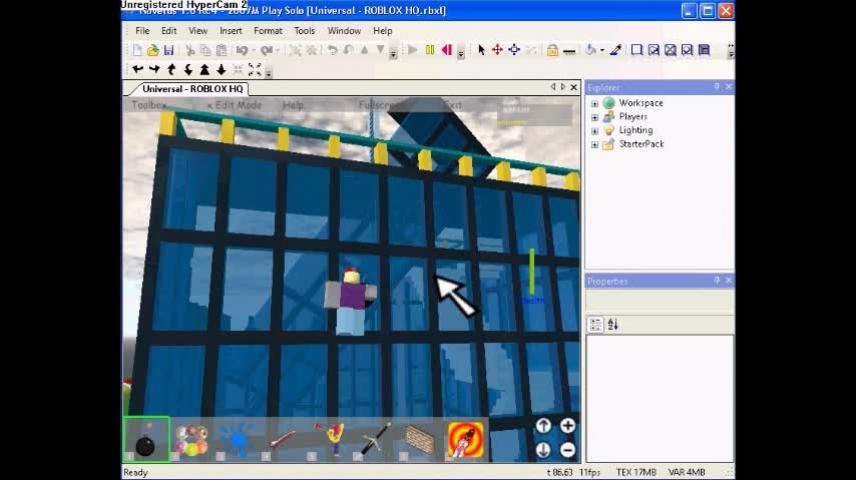Image resolution: width=856 pixels, height=480 pixels.
Task: Open the Redo history dropdown arrow
Action: click(277, 50)
